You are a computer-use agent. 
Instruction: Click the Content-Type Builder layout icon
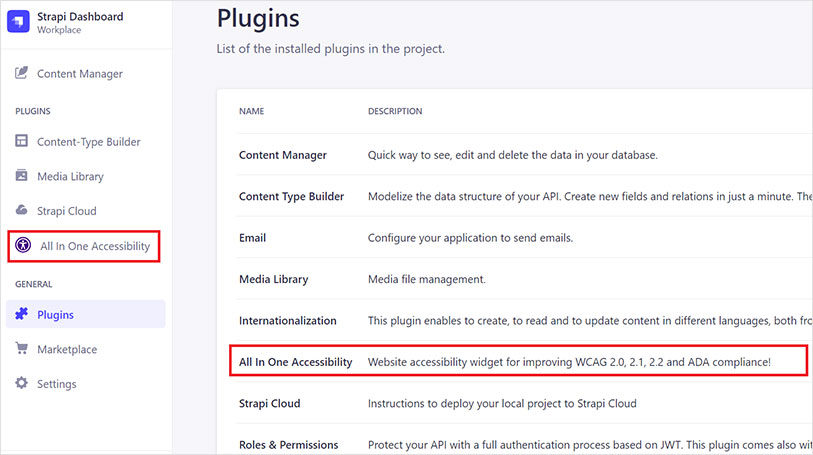[22, 142]
